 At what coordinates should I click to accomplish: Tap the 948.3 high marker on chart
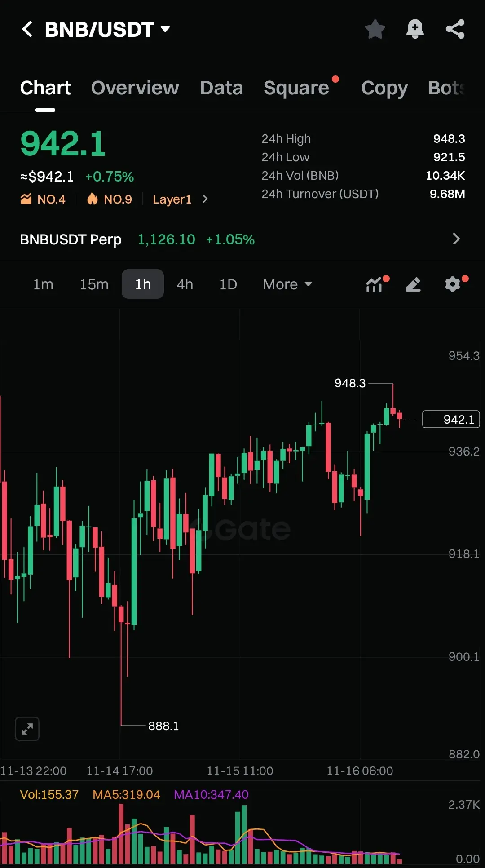(x=350, y=383)
